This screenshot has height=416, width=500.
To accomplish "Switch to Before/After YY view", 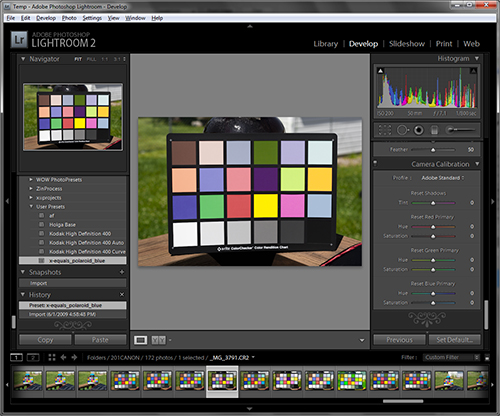I will [158, 340].
